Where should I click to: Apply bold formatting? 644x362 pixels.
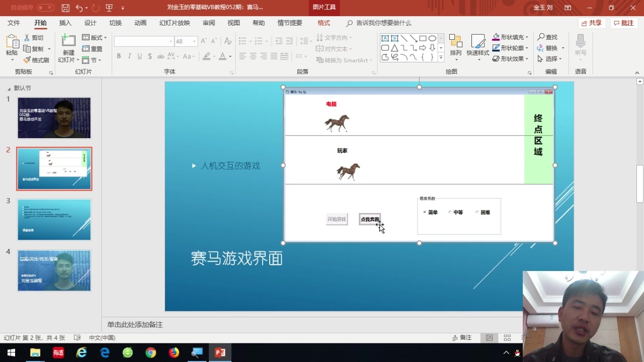(x=119, y=56)
